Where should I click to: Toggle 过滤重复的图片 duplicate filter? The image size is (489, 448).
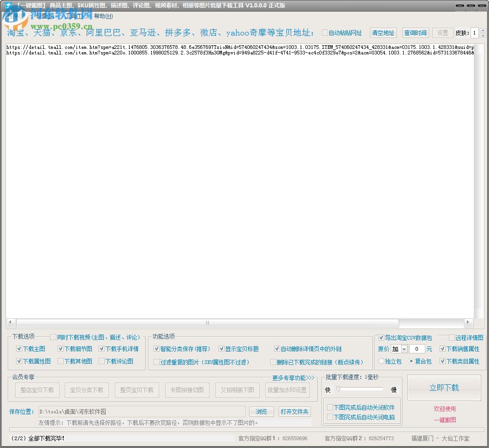click(x=157, y=362)
